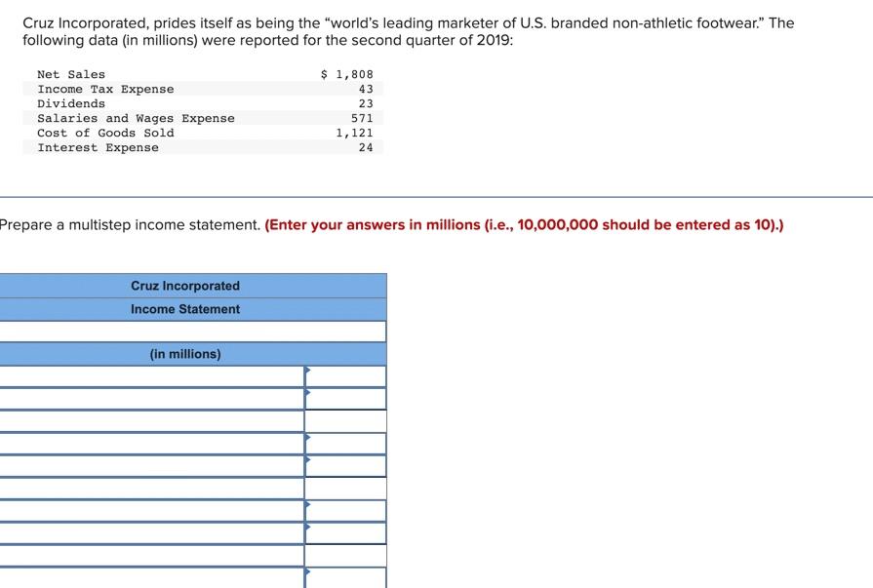Select the 'Cost of Goods Sold' label

click(105, 133)
